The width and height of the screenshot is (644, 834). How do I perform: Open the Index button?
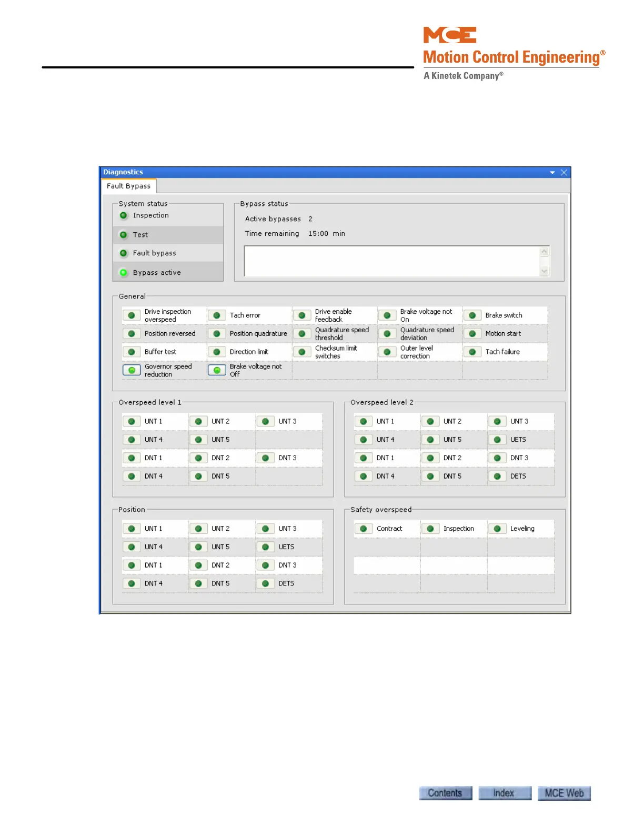click(x=505, y=793)
